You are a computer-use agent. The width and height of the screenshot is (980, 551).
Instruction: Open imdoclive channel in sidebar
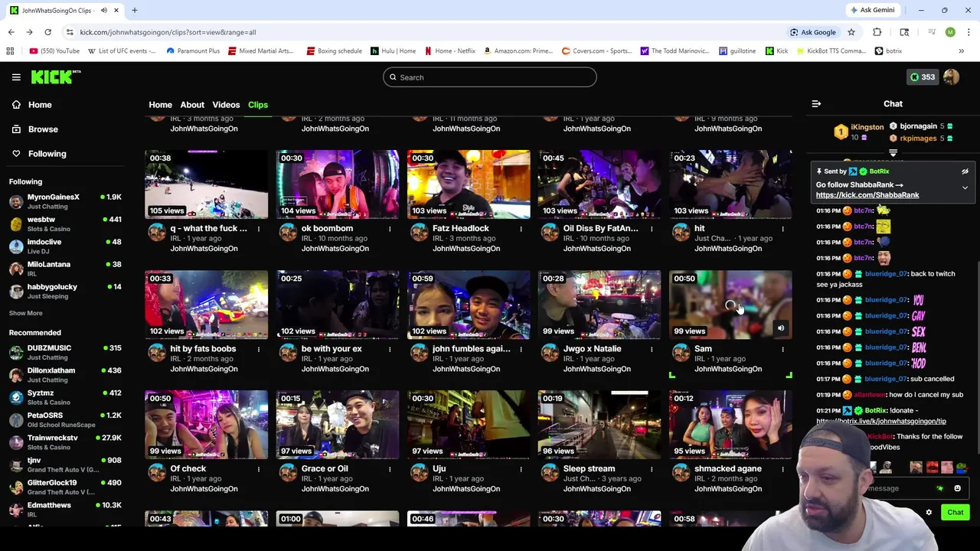[x=64, y=246]
